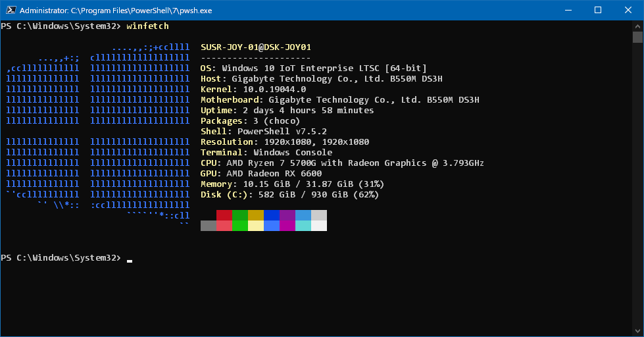Click the bright green color block
The width and height of the screenshot is (644, 337).
point(240,226)
